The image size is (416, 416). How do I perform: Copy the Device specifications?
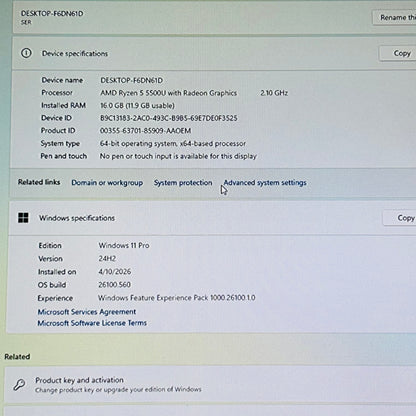398,53
